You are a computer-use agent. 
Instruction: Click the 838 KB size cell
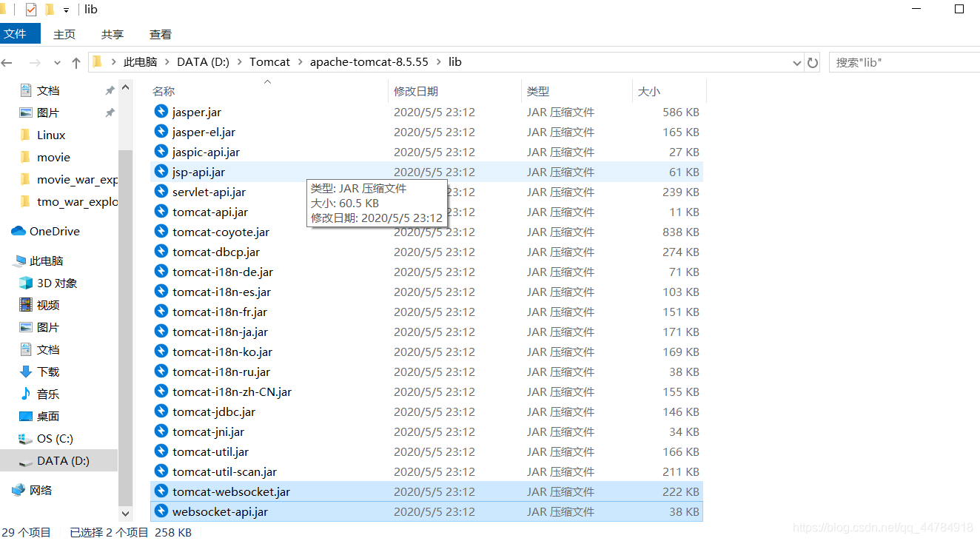(681, 232)
